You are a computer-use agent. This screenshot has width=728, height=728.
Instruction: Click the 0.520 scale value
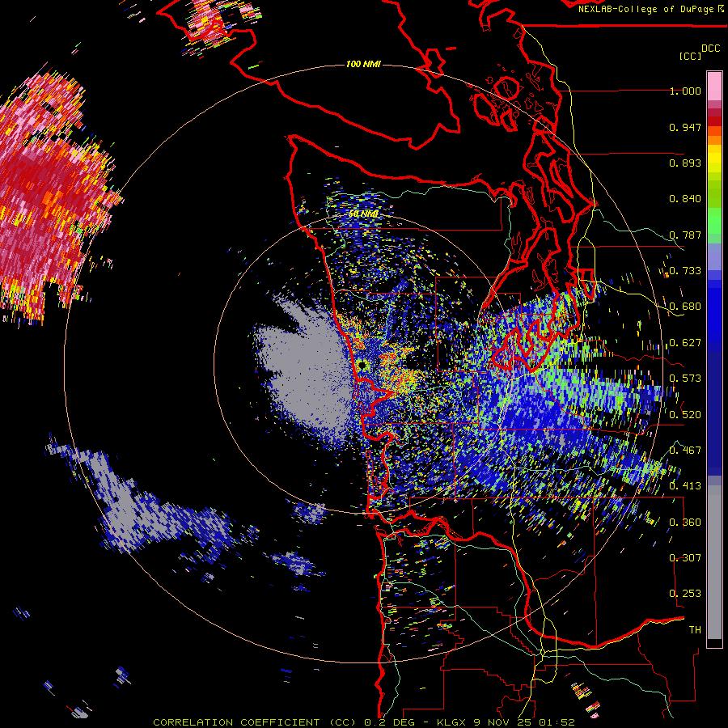point(685,414)
